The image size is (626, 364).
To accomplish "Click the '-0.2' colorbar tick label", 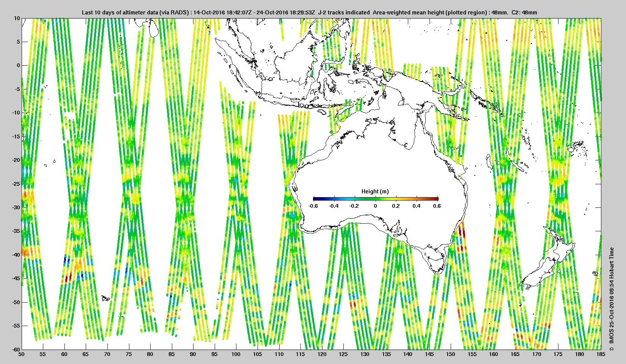I will (x=354, y=206).
